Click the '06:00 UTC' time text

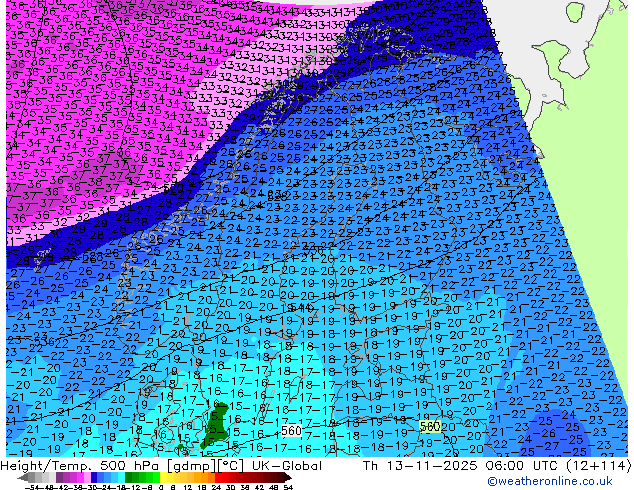point(524,466)
